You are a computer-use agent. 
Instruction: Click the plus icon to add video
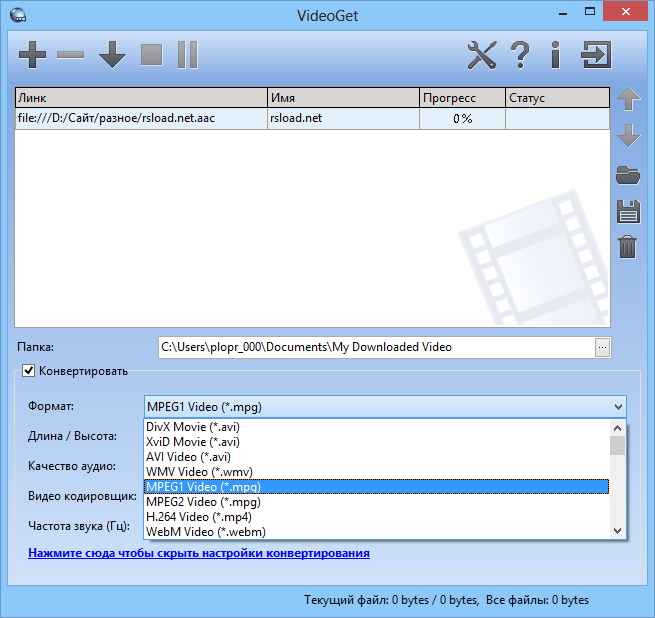33,54
